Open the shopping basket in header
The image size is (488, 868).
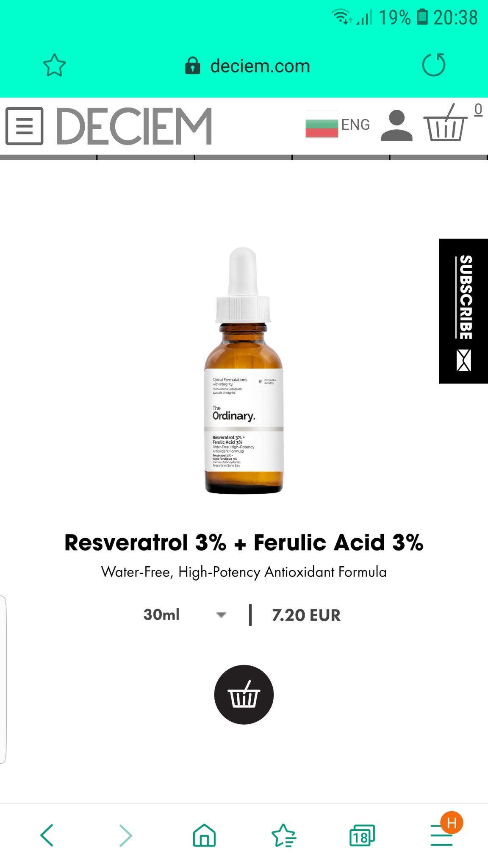click(445, 123)
